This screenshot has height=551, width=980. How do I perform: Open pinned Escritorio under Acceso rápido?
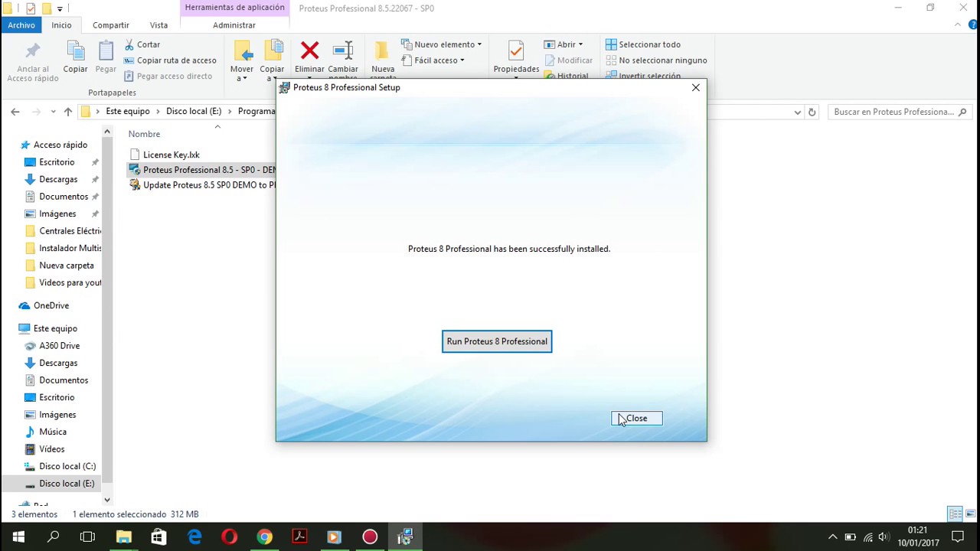[57, 162]
